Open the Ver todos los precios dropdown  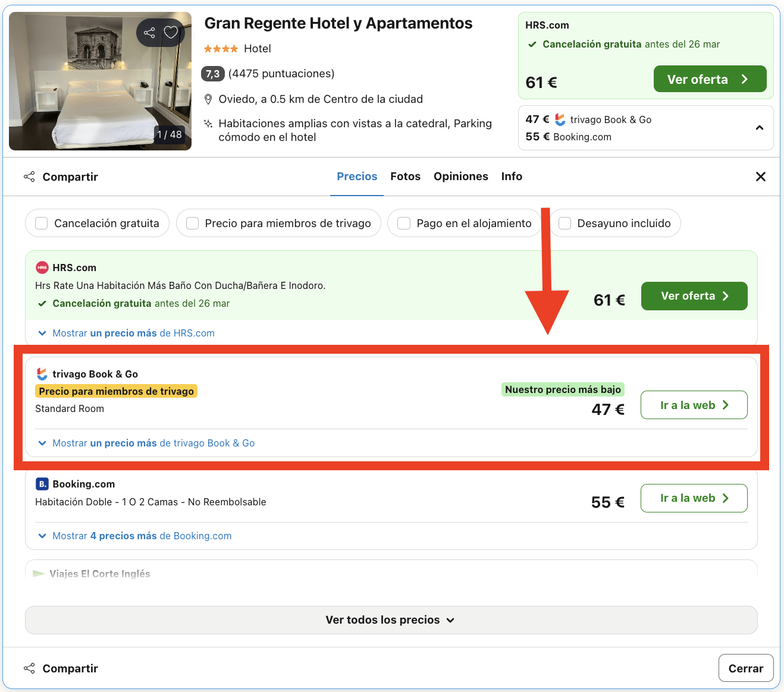[x=391, y=620]
